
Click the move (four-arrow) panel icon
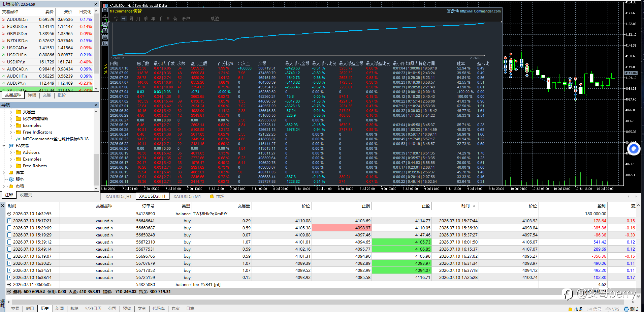pos(105,17)
